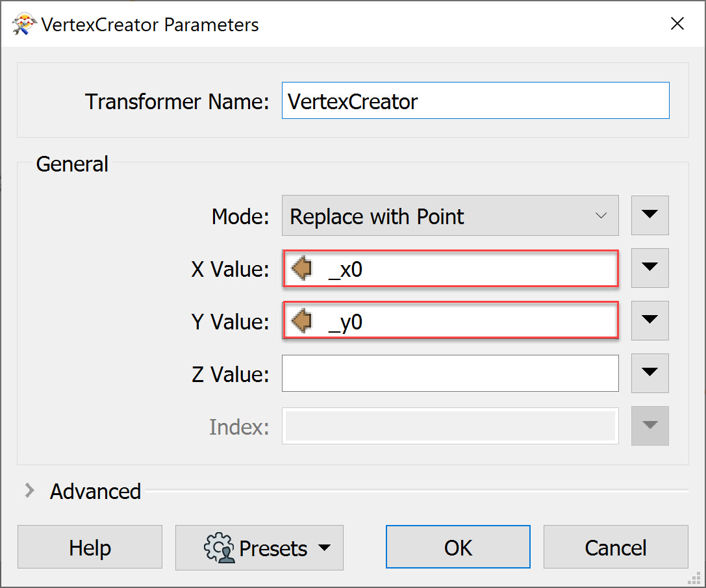The height and width of the screenshot is (588, 706).
Task: Open the Help documentation button
Action: (90, 547)
